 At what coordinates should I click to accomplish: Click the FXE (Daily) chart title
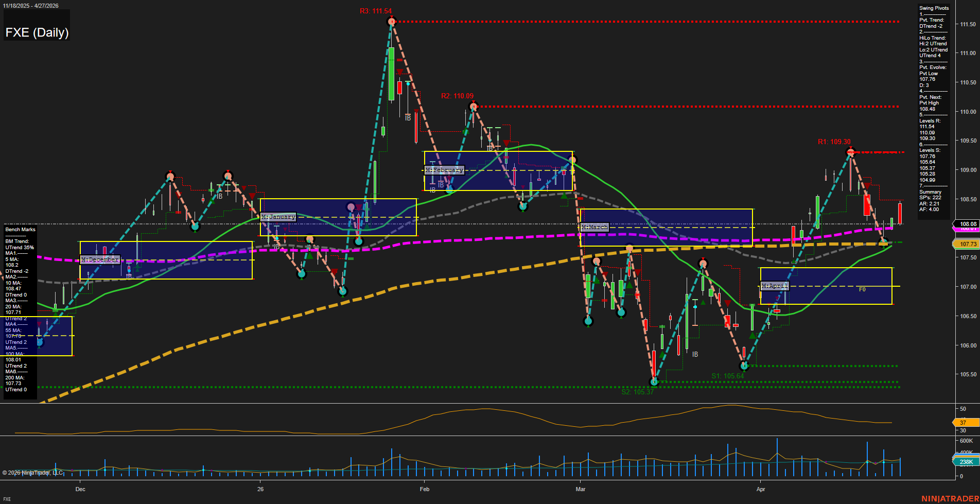pyautogui.click(x=37, y=32)
